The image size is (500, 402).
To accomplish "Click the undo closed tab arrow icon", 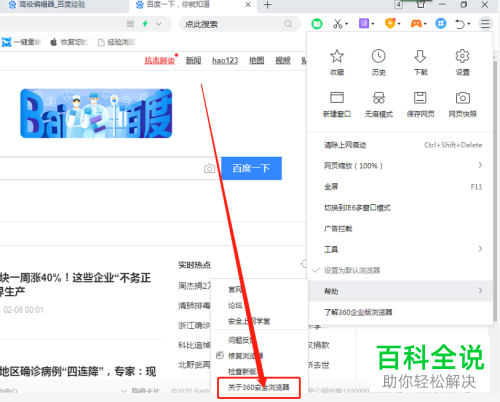I will 460,24.
